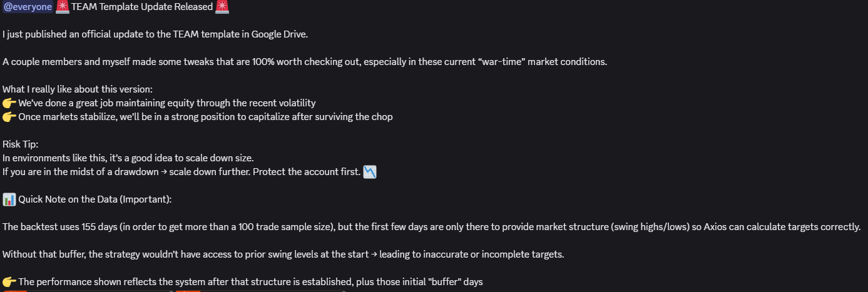Click the siren emoji before the TEAM headline
Image resolution: width=868 pixels, height=292 pixels.
click(63, 7)
